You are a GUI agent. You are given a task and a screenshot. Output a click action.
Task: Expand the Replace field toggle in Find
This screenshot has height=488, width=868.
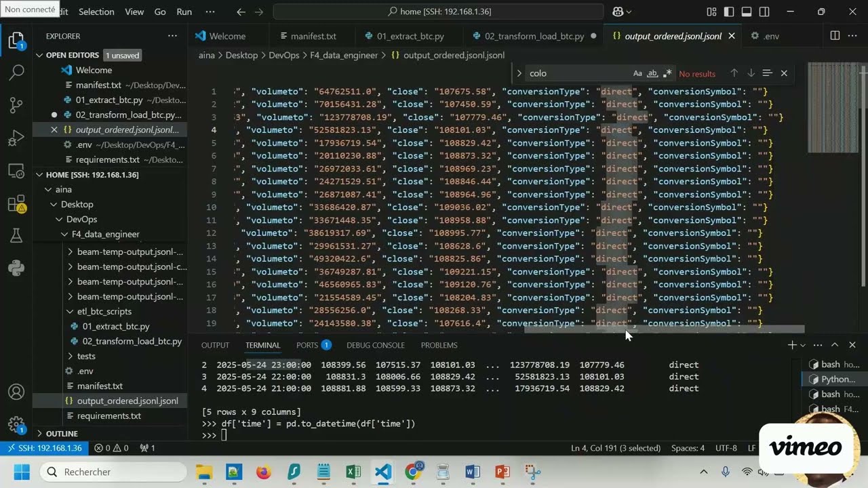point(519,73)
